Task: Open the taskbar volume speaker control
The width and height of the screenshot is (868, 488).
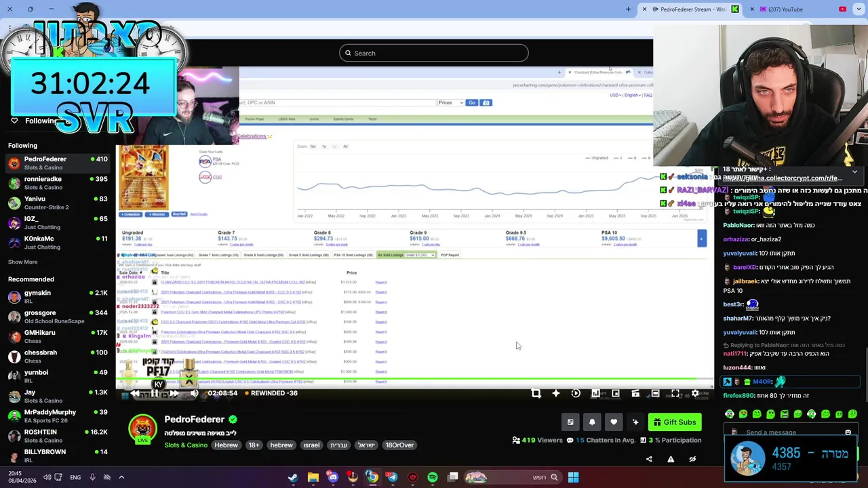Action: click(x=47, y=477)
